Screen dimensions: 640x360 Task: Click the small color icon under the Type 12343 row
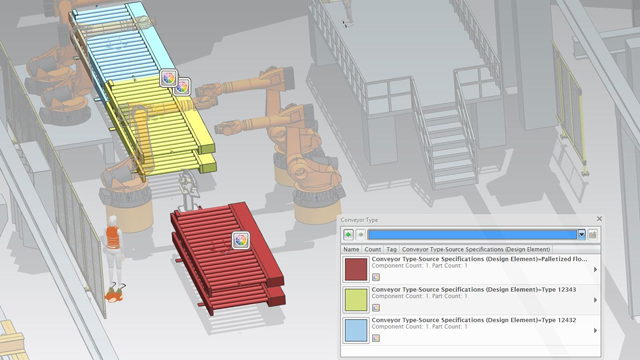point(376,308)
